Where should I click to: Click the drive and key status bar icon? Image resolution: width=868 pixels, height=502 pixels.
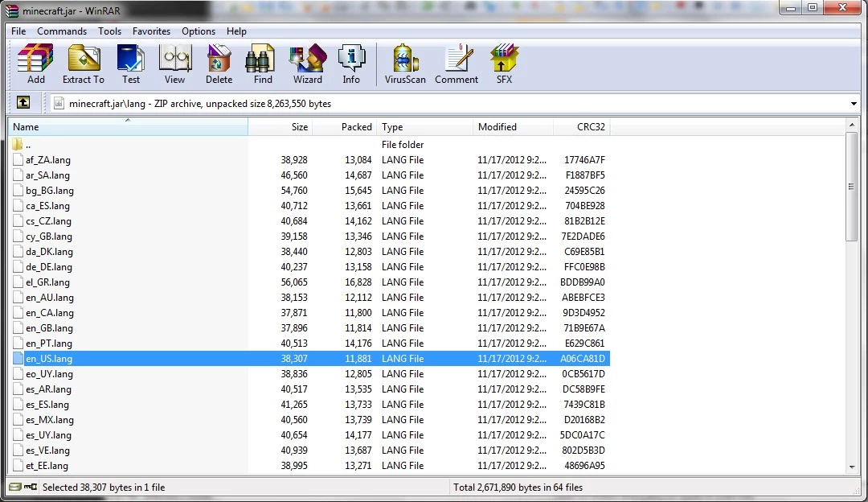pyautogui.click(x=23, y=487)
